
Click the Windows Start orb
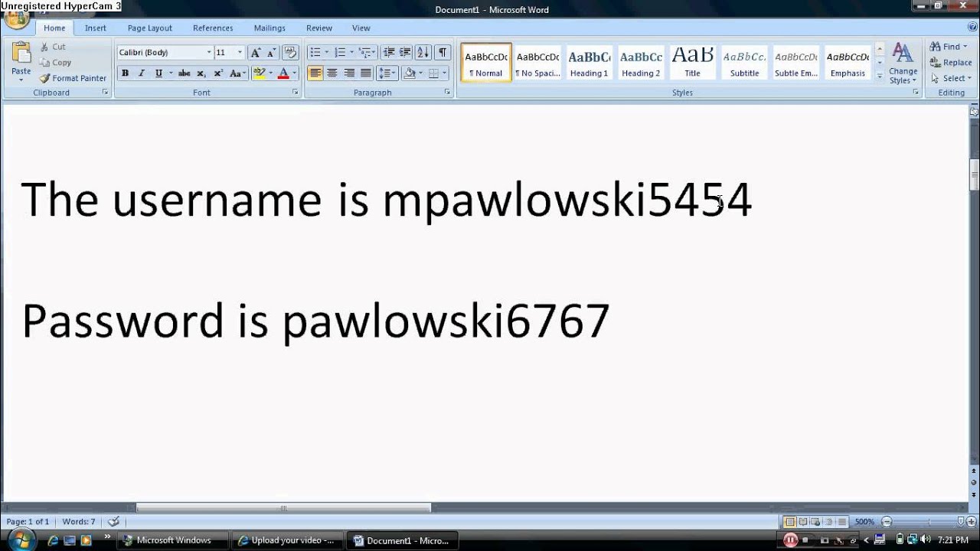pos(21,539)
